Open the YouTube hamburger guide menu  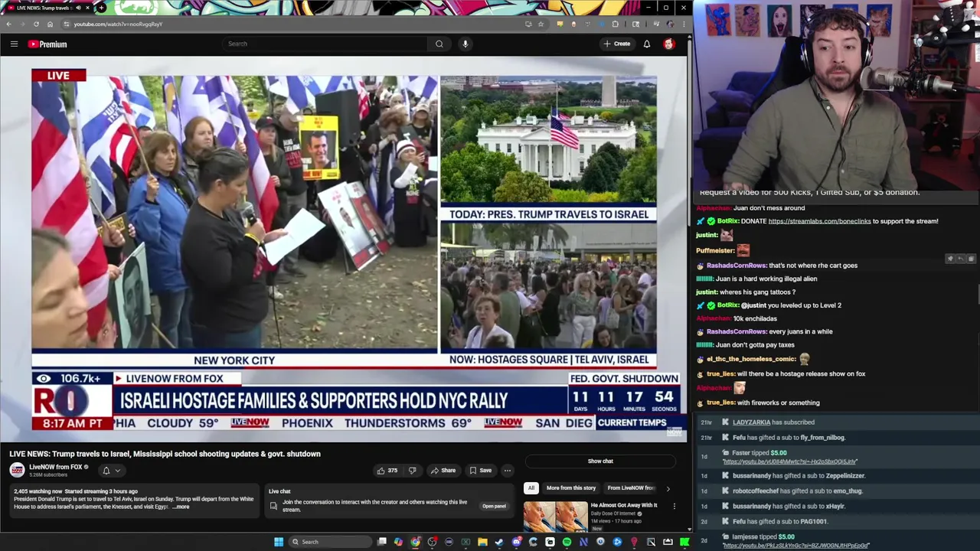(14, 44)
